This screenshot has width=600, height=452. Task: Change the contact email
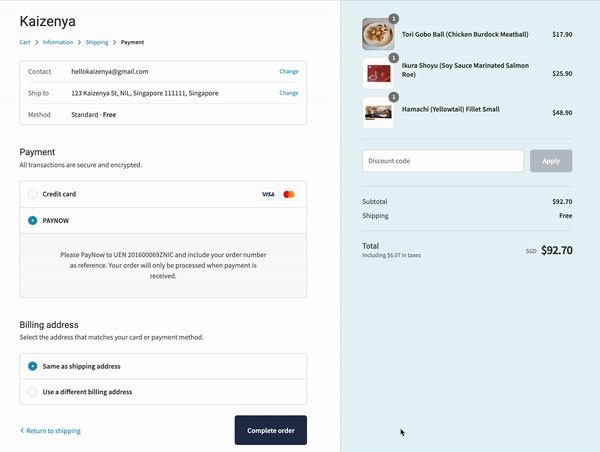[288, 72]
